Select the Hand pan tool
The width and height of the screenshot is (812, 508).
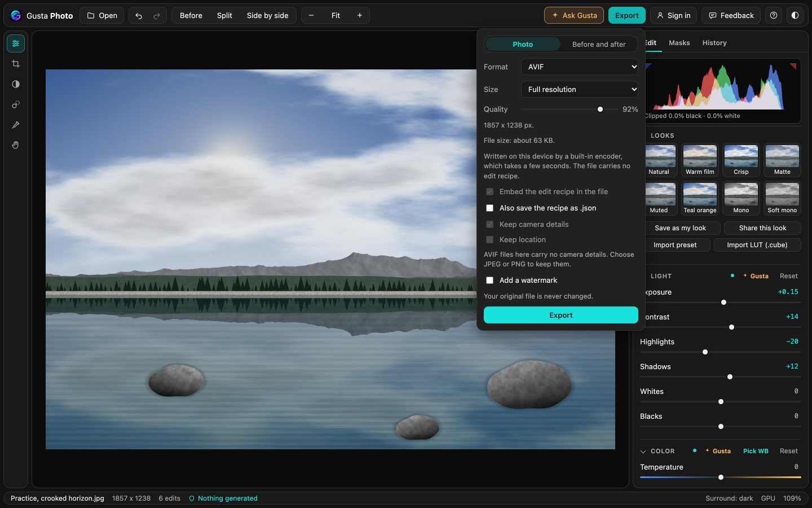pos(16,145)
